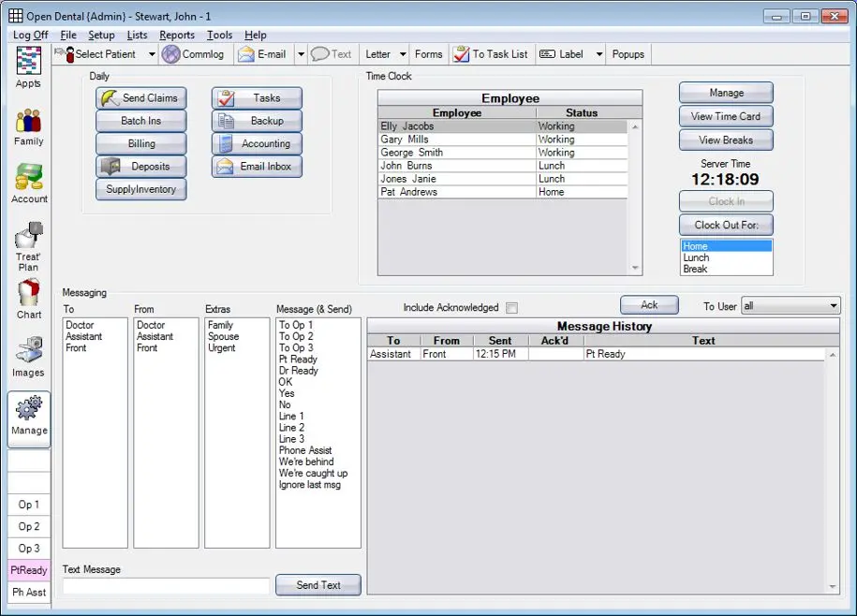Expand the Letter dropdown
Image resolution: width=857 pixels, height=616 pixels.
click(x=403, y=53)
